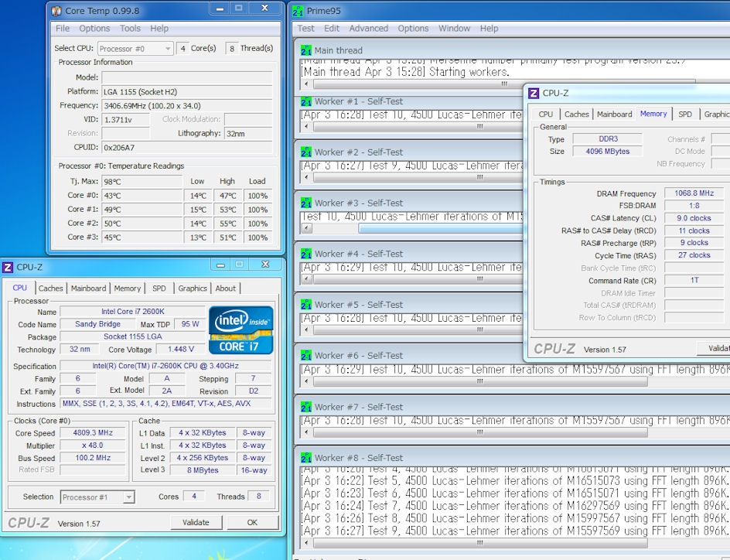730x560 pixels.
Task: Select the SPD tab in the CPU-Z Memory window
Action: (685, 114)
